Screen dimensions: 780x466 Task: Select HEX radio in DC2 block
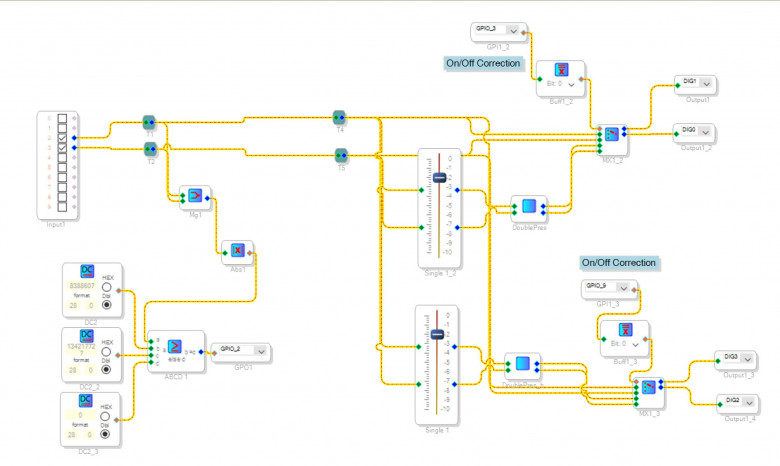click(x=106, y=287)
